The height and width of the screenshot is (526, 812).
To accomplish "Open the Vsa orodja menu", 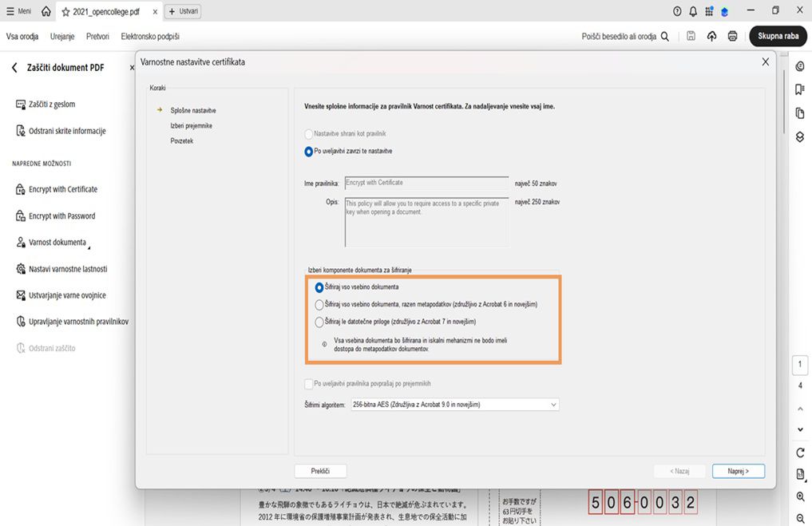I will click(22, 36).
